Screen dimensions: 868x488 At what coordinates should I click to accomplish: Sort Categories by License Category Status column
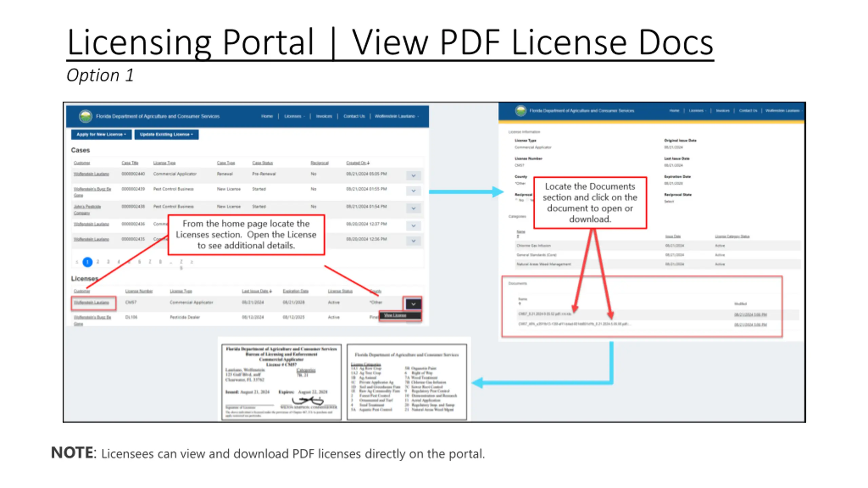pyautogui.click(x=732, y=236)
